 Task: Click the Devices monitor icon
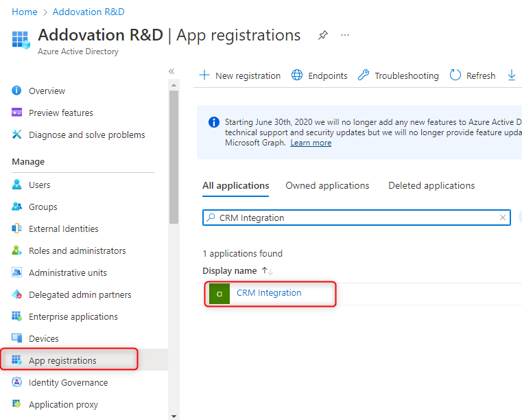click(x=16, y=338)
